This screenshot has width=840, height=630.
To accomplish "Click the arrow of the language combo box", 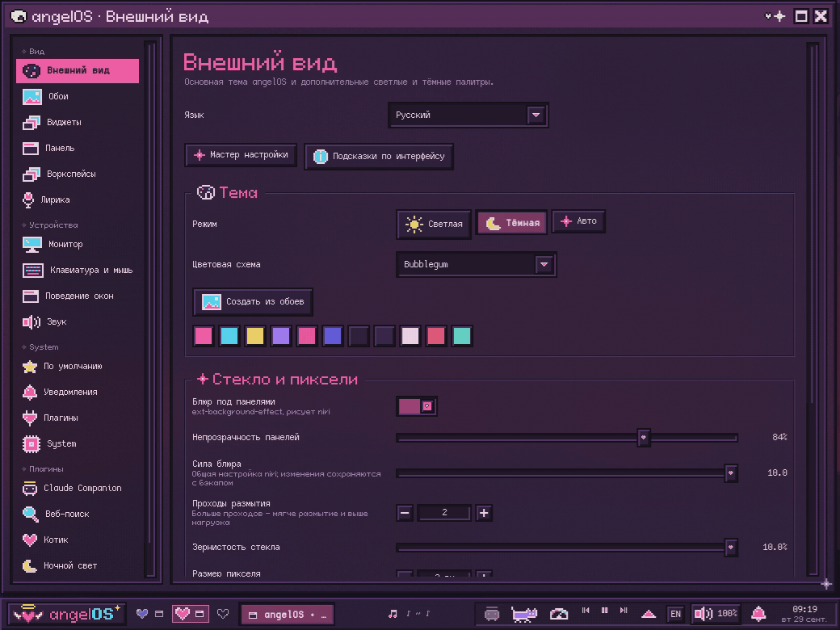I will 535,115.
